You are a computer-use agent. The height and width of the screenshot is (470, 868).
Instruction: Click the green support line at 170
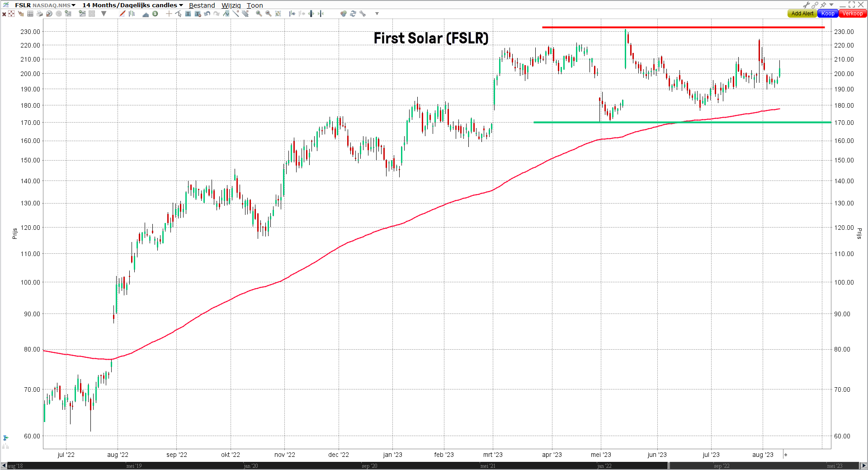[682, 122]
